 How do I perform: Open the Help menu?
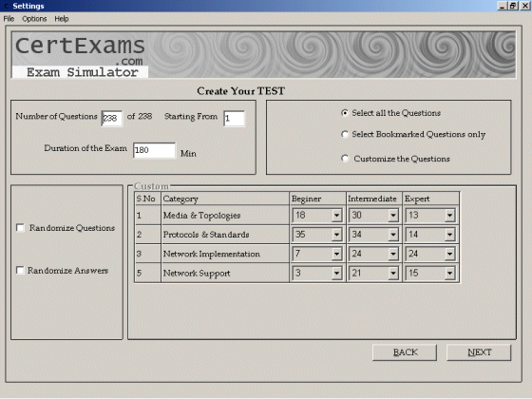(62, 19)
